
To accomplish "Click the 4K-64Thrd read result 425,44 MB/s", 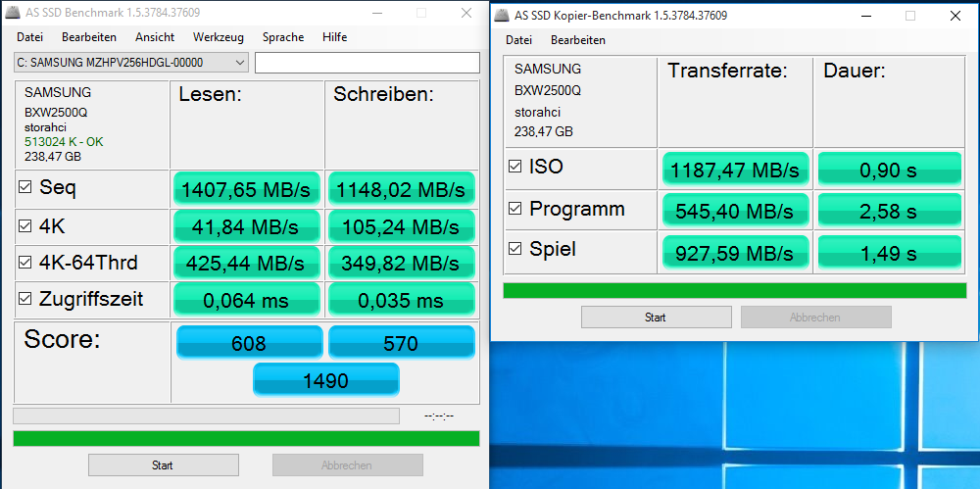I will [x=246, y=264].
